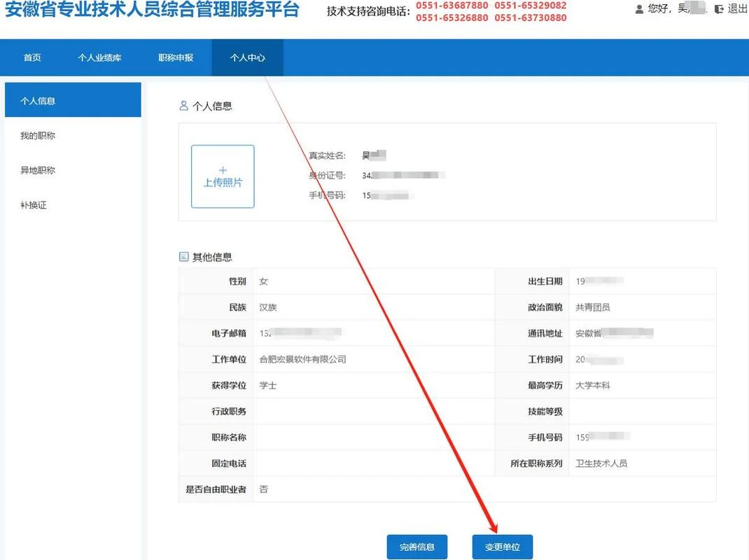This screenshot has width=749, height=560.
Task: Click the form icon beside 其他信息 heading
Action: (x=183, y=257)
